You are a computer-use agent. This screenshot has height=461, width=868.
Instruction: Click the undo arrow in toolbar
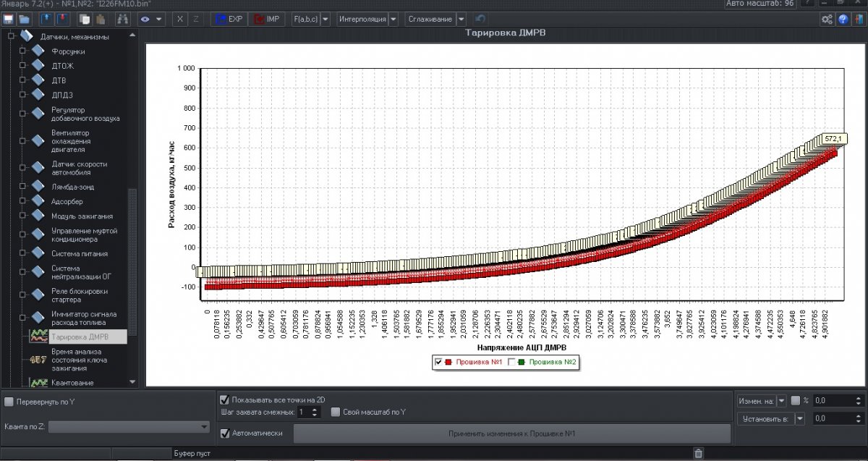coord(481,19)
